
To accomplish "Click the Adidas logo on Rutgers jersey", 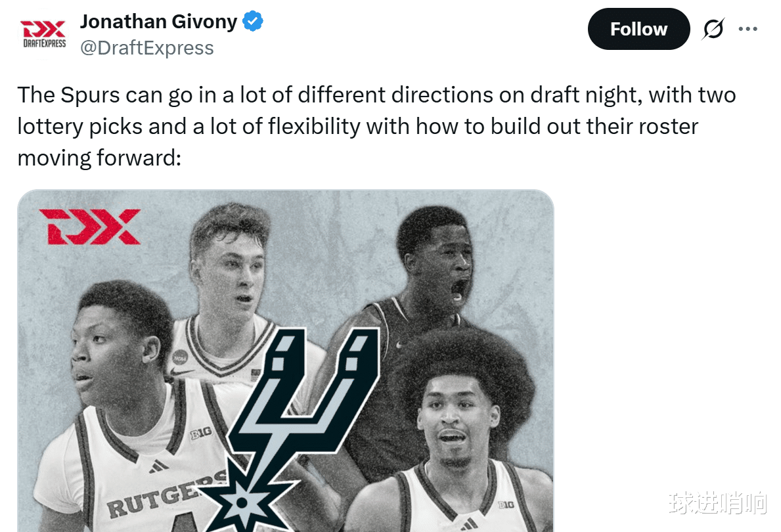I will click(x=158, y=467).
